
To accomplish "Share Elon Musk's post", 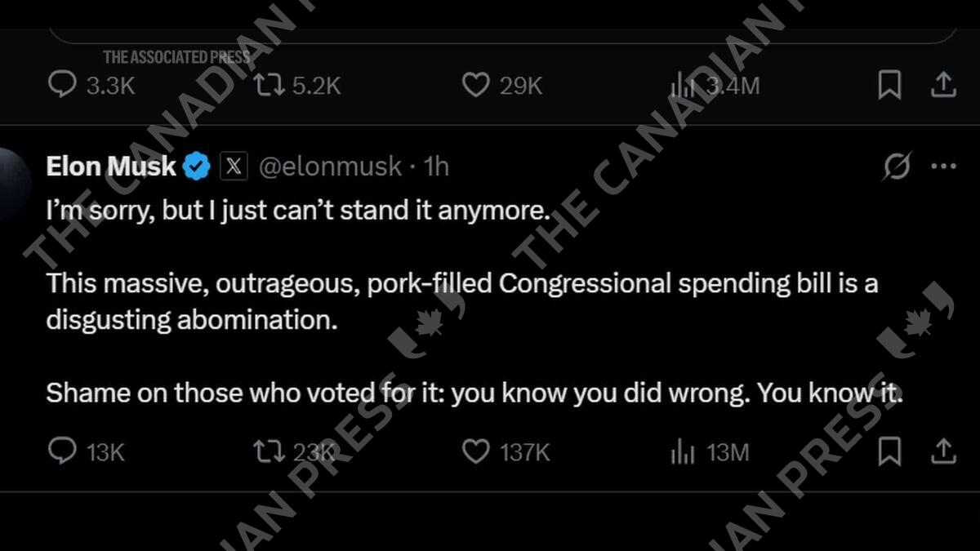I will (943, 451).
